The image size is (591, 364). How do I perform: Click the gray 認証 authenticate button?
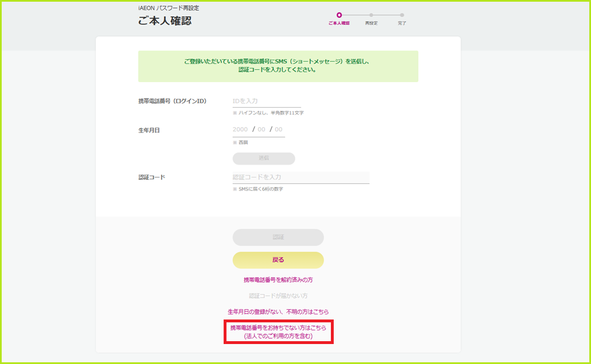click(x=278, y=237)
